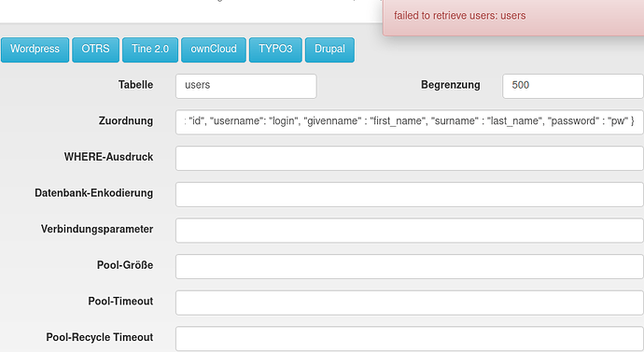Select the Pool-Größe label

[x=125, y=265]
